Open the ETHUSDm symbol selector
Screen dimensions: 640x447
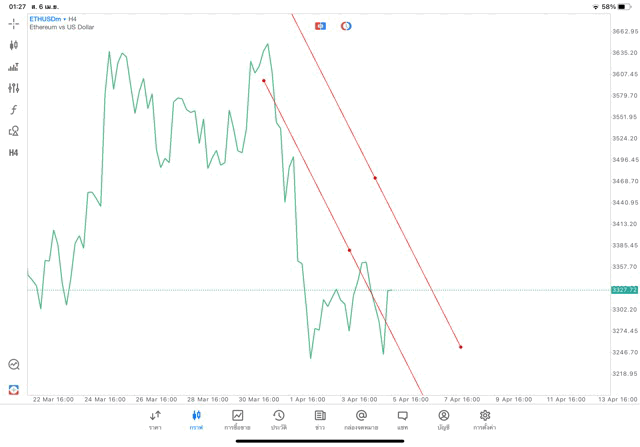point(48,18)
